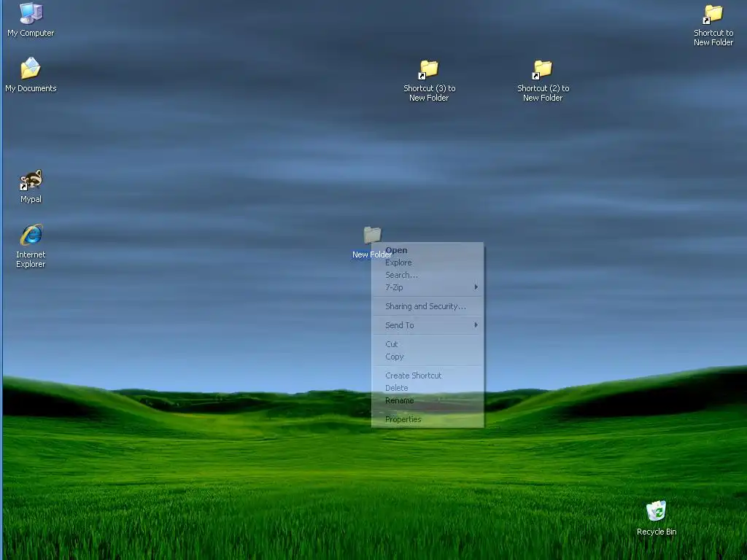The height and width of the screenshot is (560, 747).
Task: Choose Cut from the context menu
Action: coord(427,344)
